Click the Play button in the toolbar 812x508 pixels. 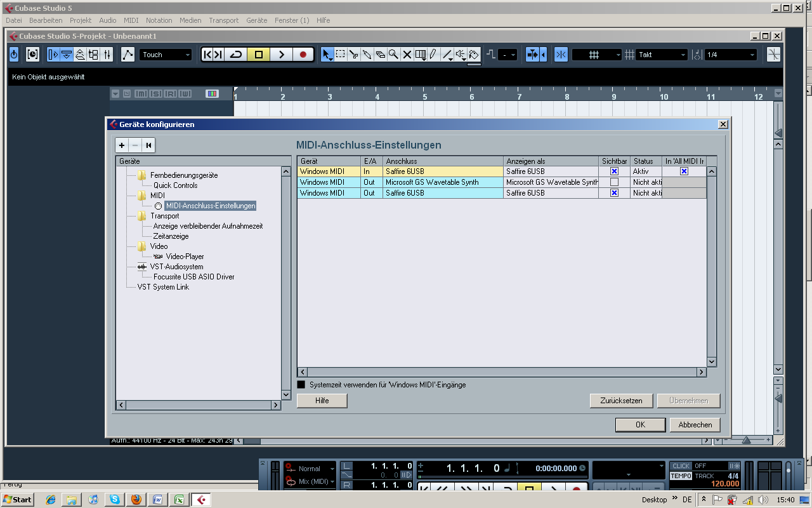pyautogui.click(x=281, y=55)
